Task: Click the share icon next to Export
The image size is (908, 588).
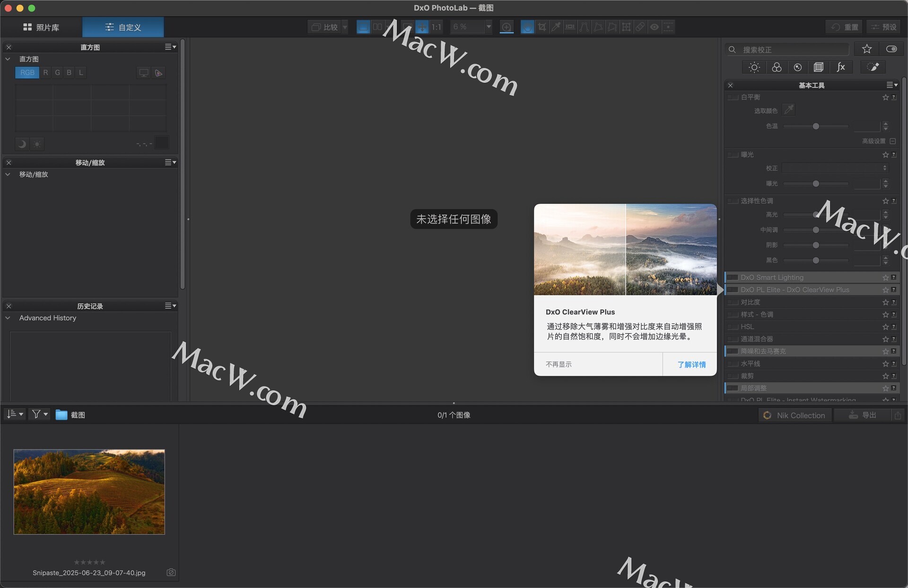Action: [x=898, y=415]
